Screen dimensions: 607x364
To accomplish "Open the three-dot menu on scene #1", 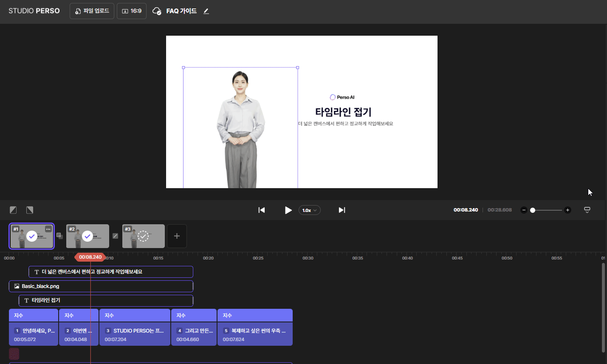I will click(48, 229).
